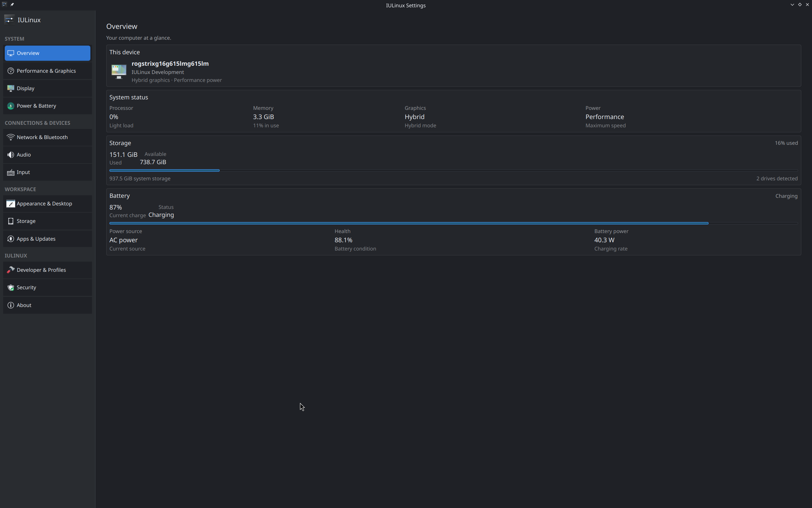Select the Audio sidebar entry

(x=47, y=155)
